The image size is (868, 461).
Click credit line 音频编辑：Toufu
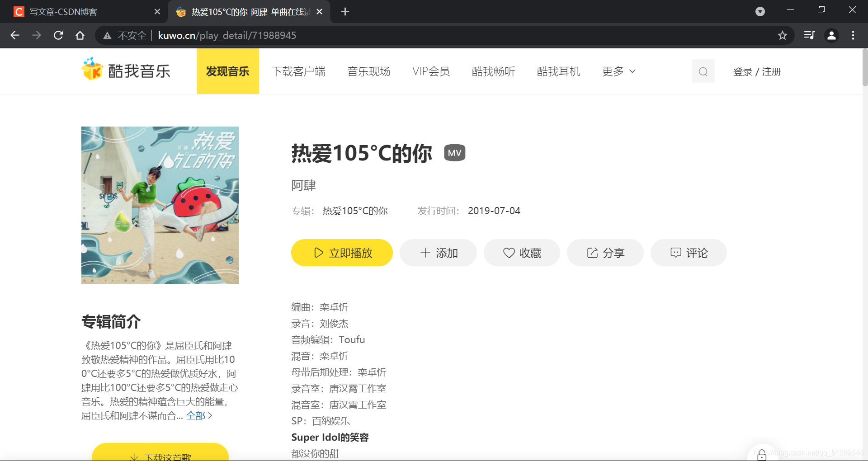click(x=328, y=340)
